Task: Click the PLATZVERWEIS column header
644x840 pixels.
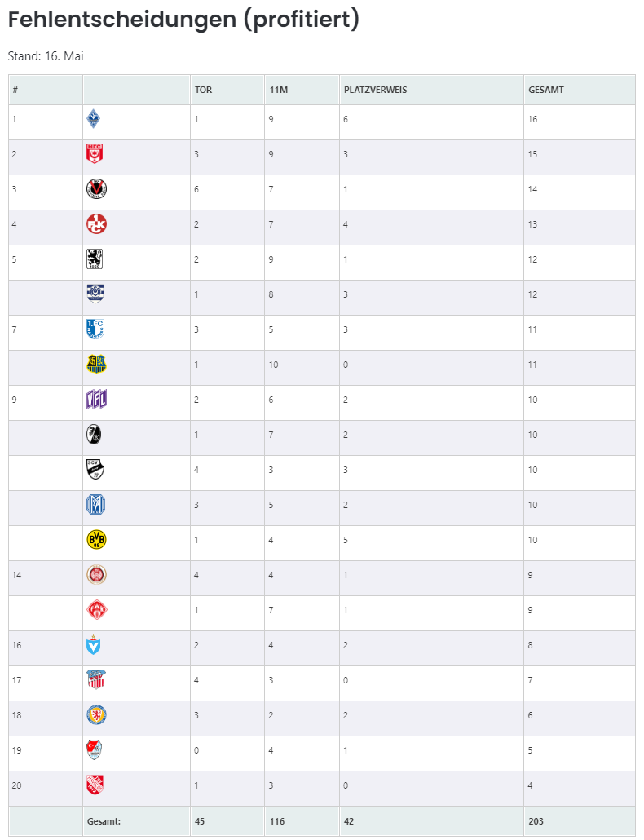Action: coord(375,90)
